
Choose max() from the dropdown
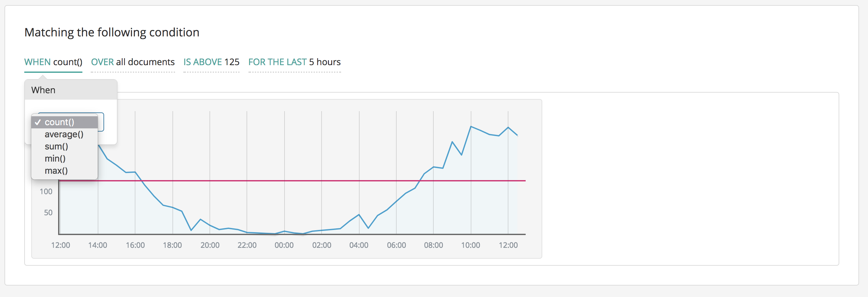click(56, 171)
